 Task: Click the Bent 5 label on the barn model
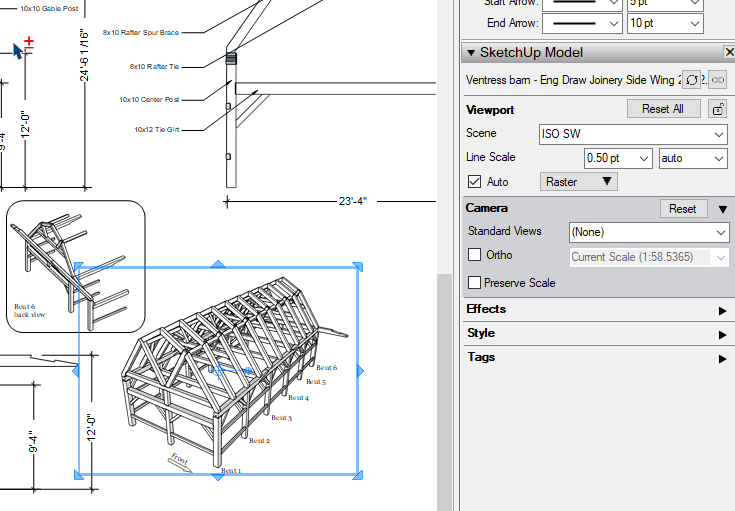point(316,382)
